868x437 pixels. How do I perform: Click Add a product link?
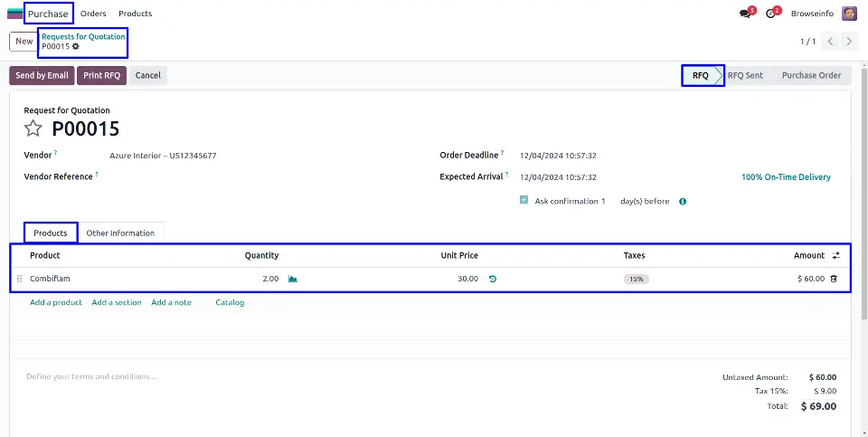point(56,302)
